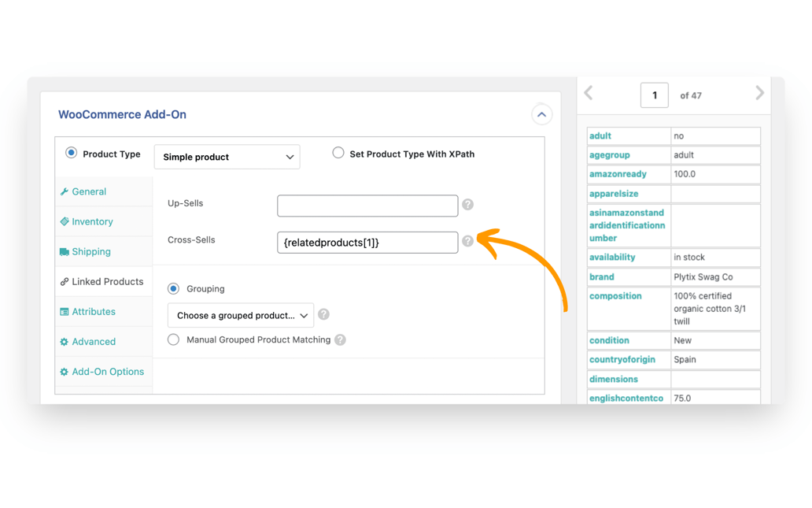Open the Linked Products tab
Viewport: 812px width, 508px height.
tap(103, 281)
